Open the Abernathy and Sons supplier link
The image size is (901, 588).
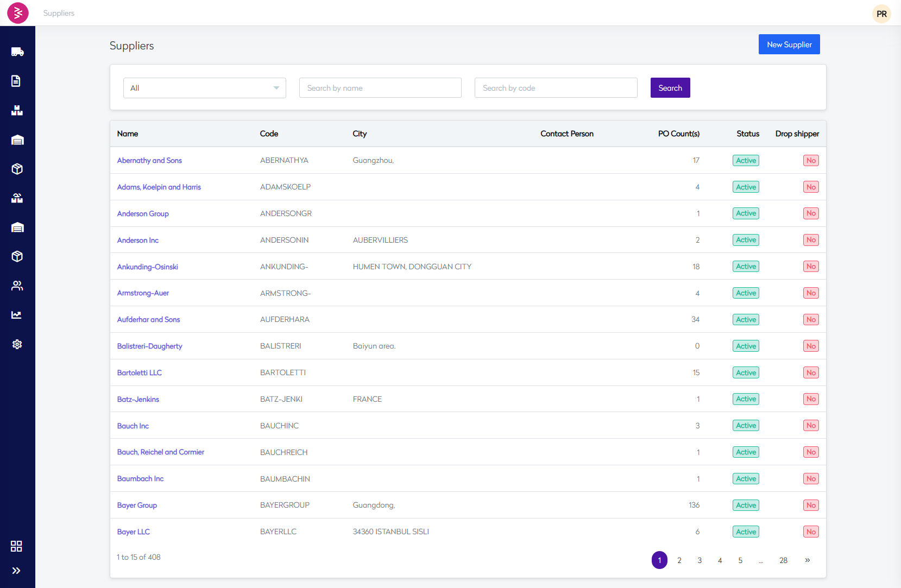(149, 161)
